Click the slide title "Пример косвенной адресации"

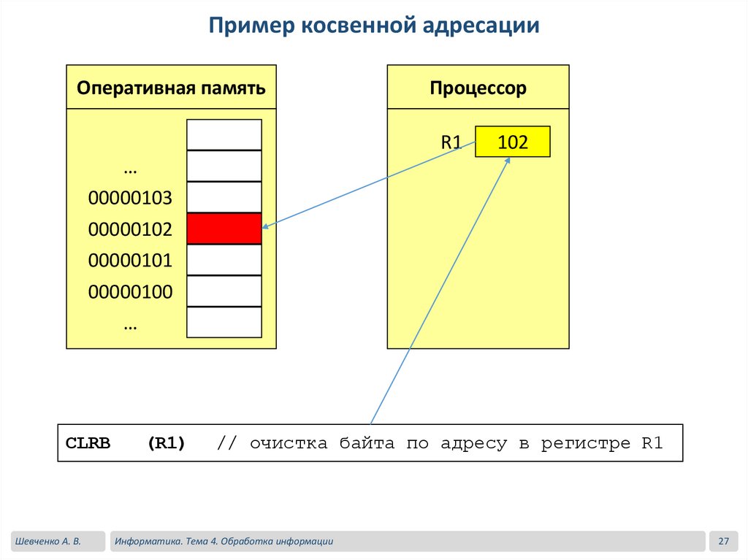click(374, 26)
